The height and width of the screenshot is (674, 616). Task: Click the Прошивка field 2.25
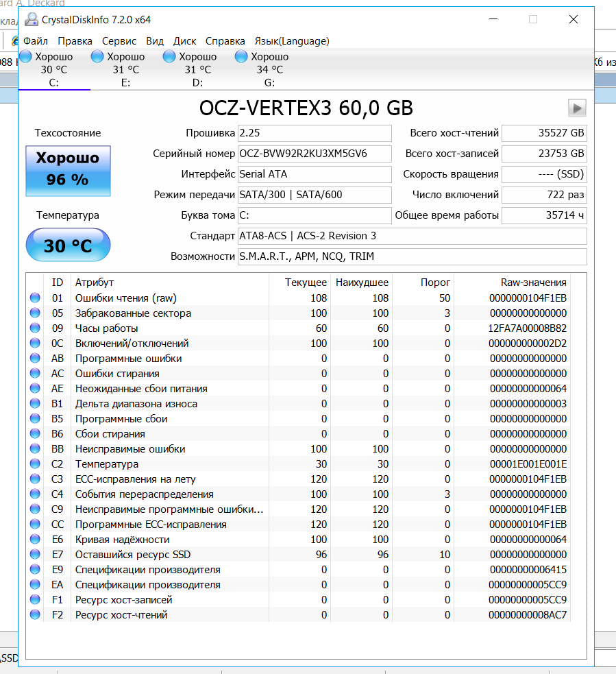[x=315, y=133]
